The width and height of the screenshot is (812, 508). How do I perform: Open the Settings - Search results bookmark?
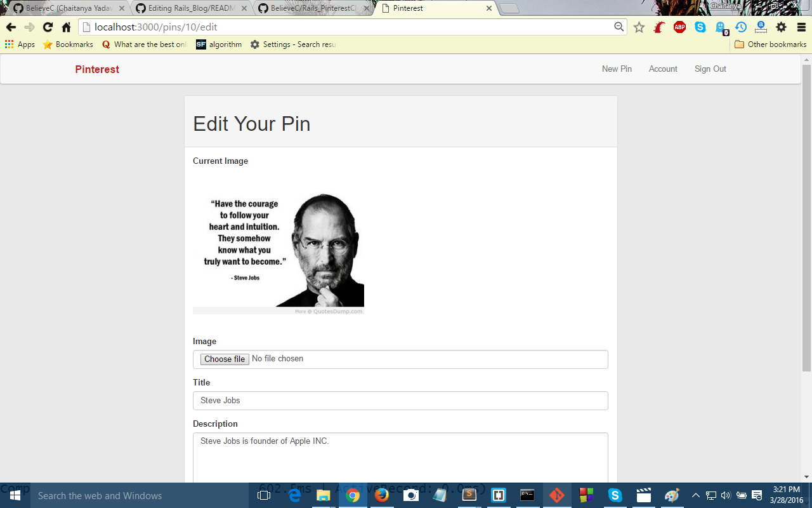(293, 44)
